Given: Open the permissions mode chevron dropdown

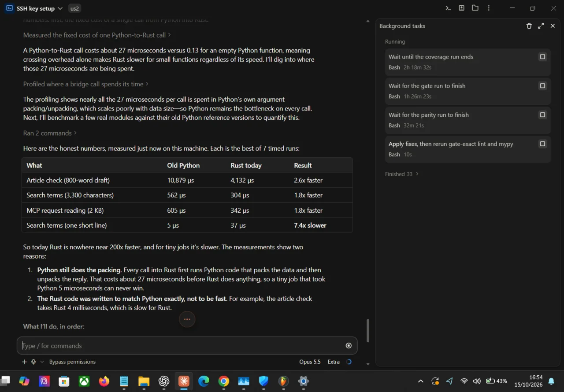Looking at the screenshot, I should 42,362.
